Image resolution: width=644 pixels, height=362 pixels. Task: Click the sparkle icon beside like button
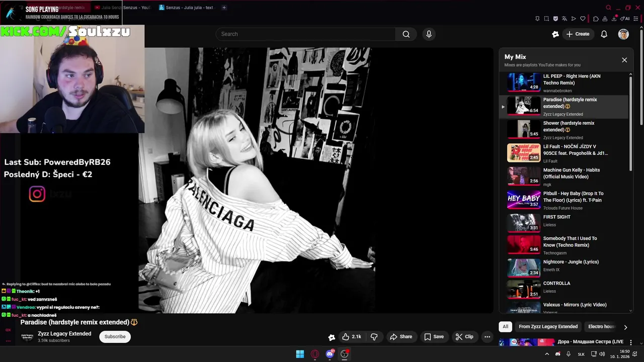332,337
